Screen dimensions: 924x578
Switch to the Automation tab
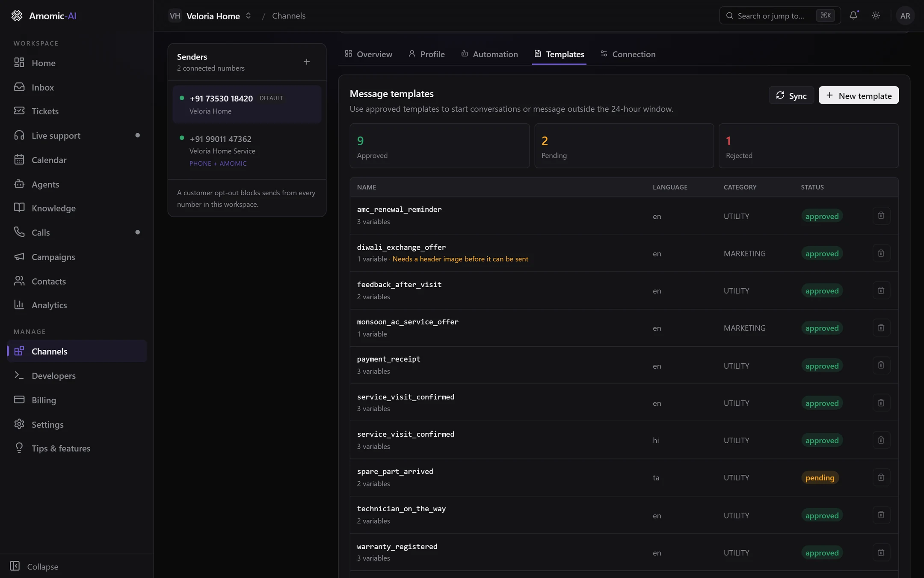tap(489, 54)
